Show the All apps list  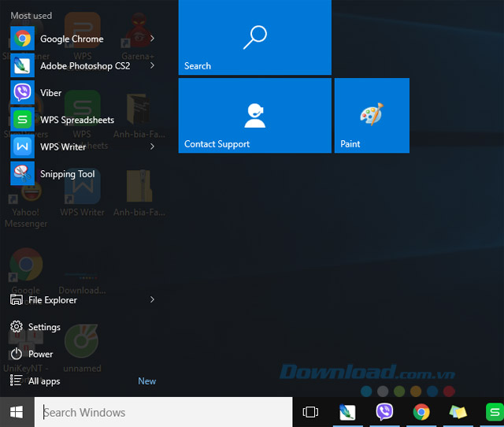pos(44,381)
